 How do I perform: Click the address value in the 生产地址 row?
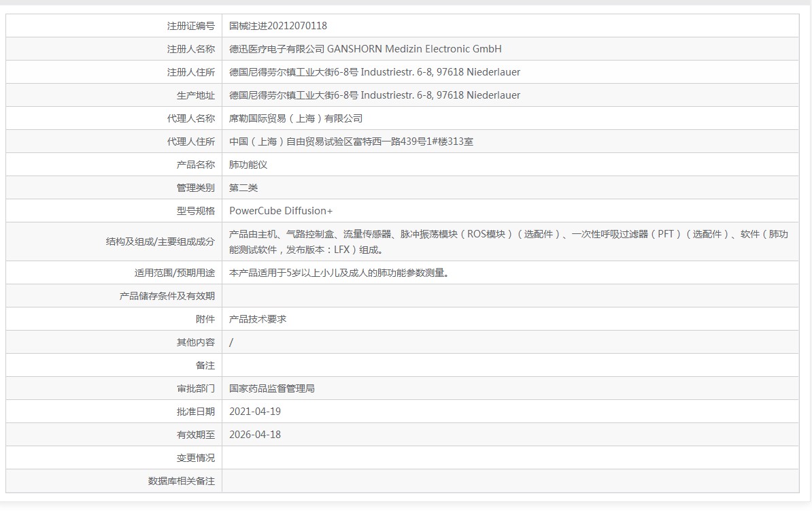(x=375, y=95)
